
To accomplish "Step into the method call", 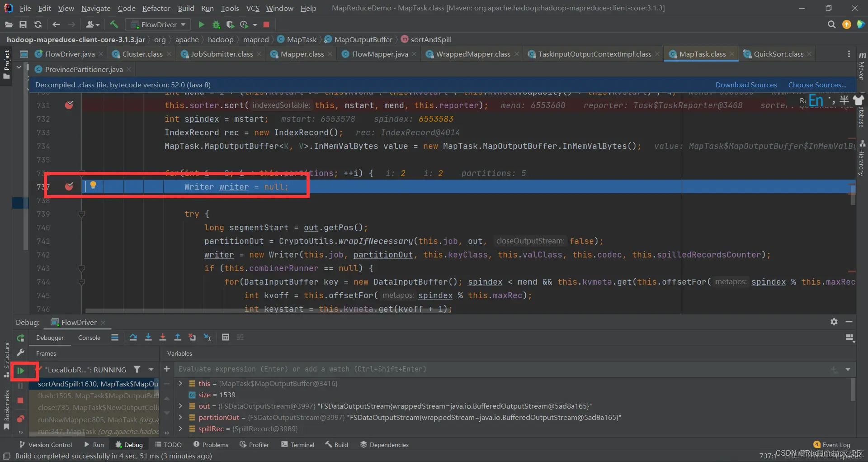I will [148, 338].
